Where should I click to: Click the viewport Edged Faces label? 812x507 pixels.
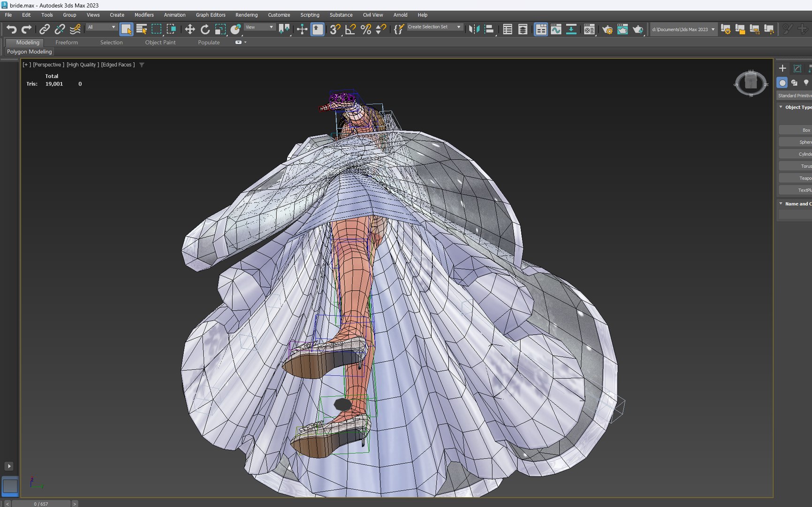pos(118,65)
